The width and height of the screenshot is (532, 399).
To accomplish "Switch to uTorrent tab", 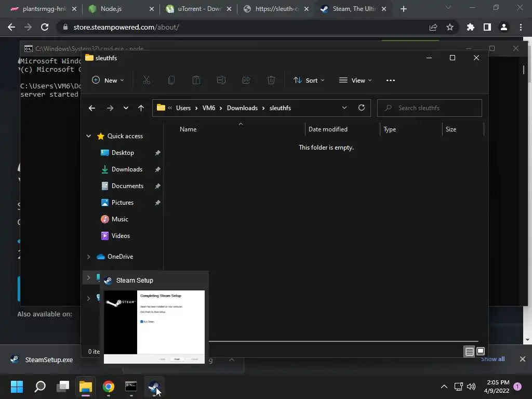I will pos(197,9).
